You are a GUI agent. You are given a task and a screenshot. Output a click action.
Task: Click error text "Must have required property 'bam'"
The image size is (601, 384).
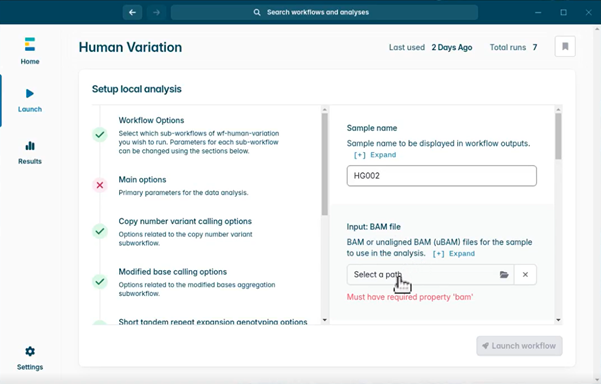click(410, 297)
